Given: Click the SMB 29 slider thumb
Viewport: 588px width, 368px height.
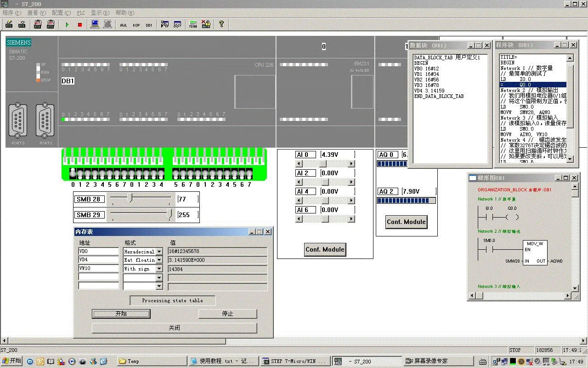Looking at the screenshot, I should 169,214.
